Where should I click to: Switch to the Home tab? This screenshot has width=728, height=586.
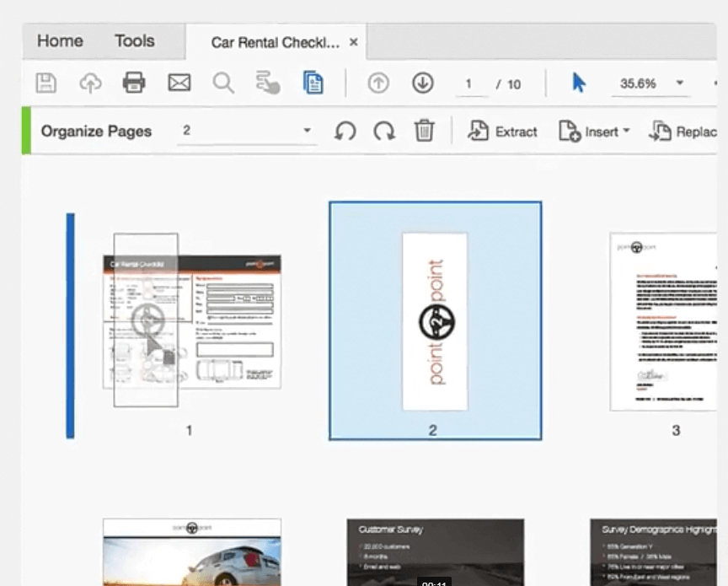coord(60,40)
